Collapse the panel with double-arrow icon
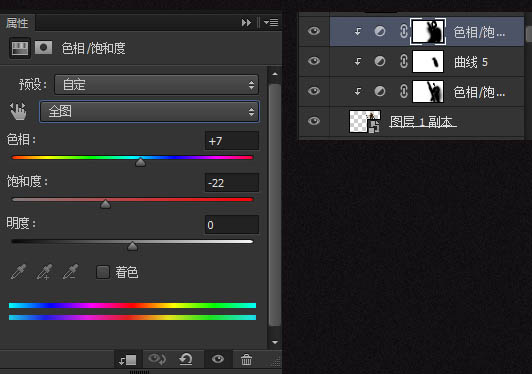This screenshot has height=374, width=532. [246, 22]
